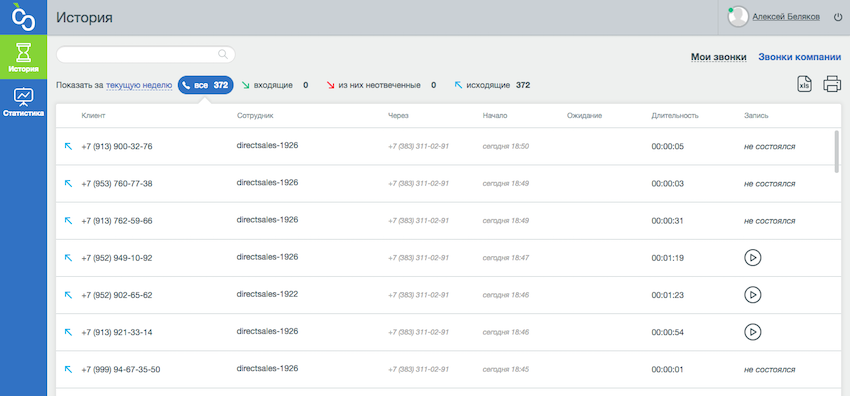Open Алексей Беляков profile link
The height and width of the screenshot is (396, 850).
(x=786, y=17)
